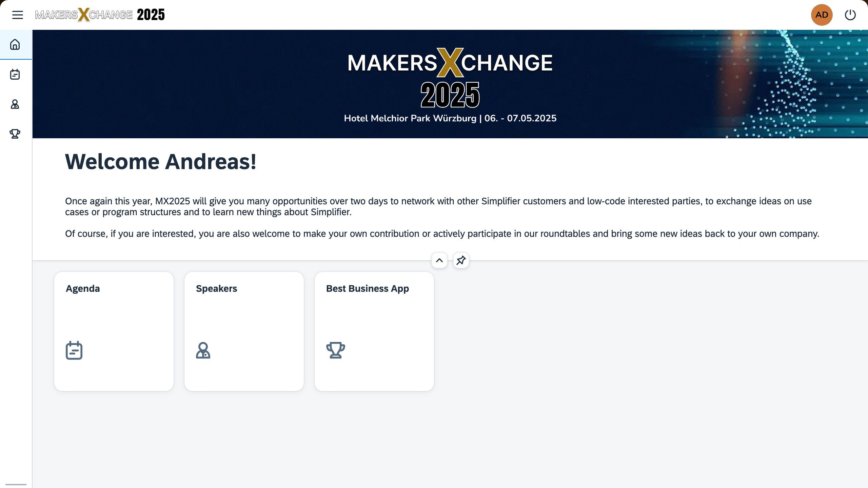Click the trophy icon in the Best Business App tile

tap(335, 350)
